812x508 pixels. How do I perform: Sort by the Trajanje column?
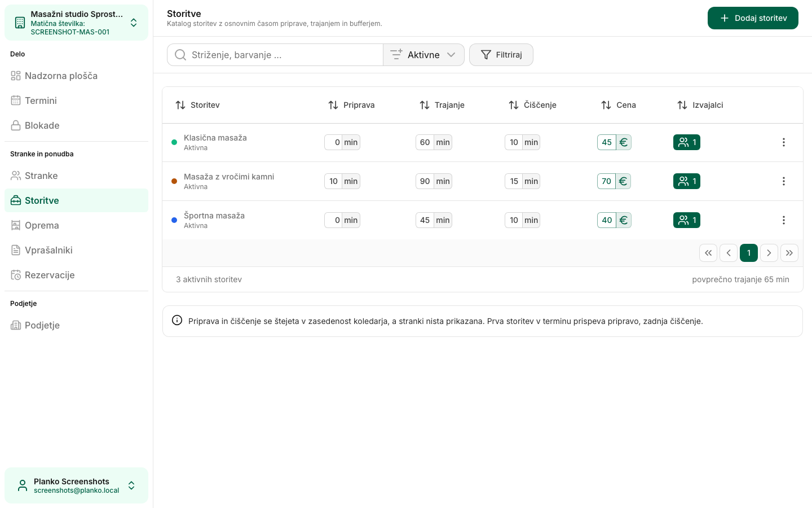tap(442, 105)
